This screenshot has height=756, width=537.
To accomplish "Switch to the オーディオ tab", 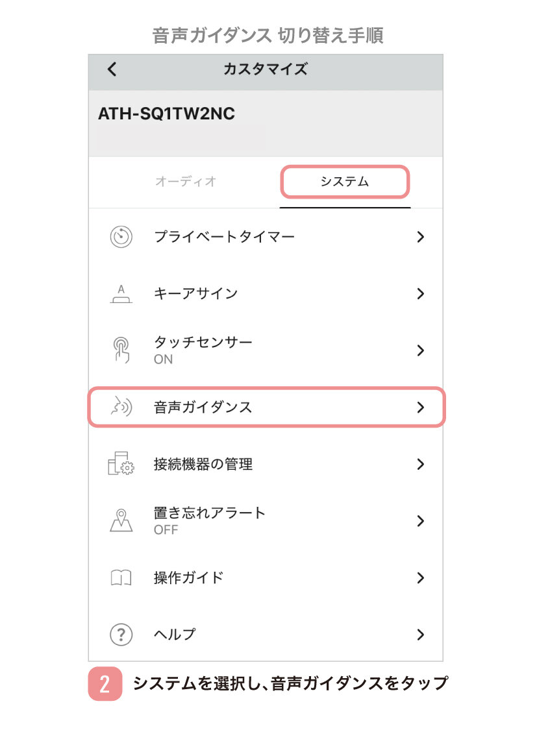I will pos(186,182).
